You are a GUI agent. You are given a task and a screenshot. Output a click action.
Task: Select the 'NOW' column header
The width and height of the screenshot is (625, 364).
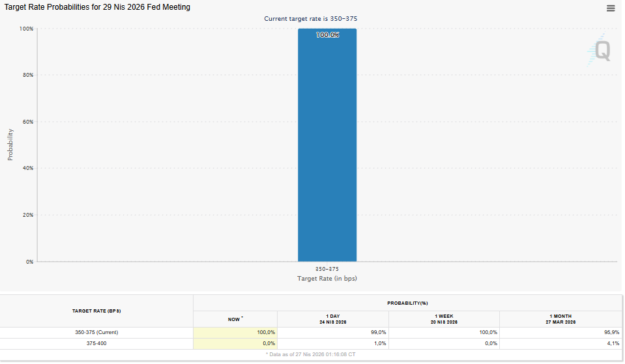click(x=235, y=319)
